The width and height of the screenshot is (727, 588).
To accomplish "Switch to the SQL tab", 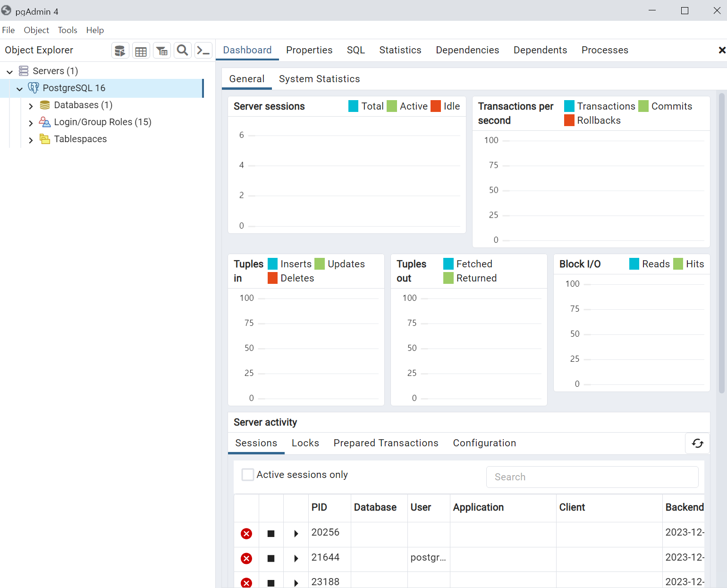I will click(x=356, y=50).
